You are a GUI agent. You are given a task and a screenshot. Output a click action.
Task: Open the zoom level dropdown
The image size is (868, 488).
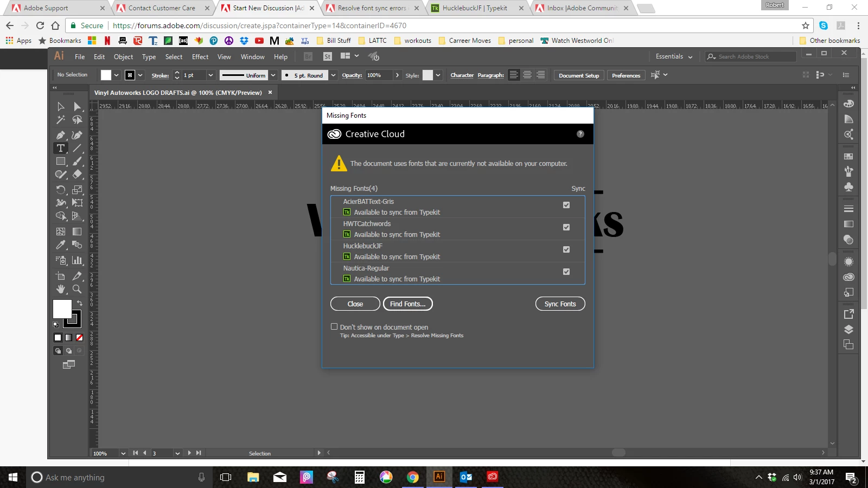[x=123, y=453]
